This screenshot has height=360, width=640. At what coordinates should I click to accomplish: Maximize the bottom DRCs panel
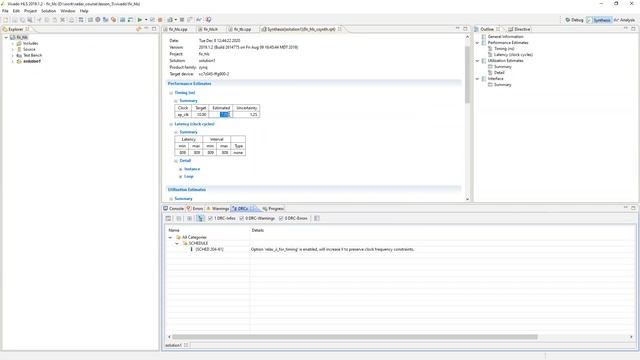coord(633,208)
